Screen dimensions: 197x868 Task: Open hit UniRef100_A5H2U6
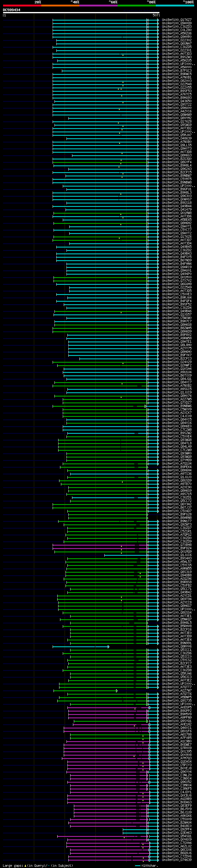coord(176,33)
